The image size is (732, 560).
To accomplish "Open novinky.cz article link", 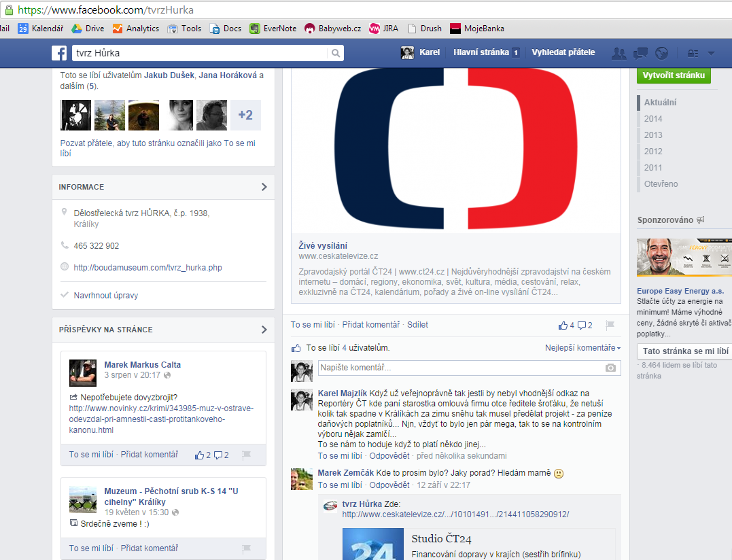I will (x=161, y=419).
